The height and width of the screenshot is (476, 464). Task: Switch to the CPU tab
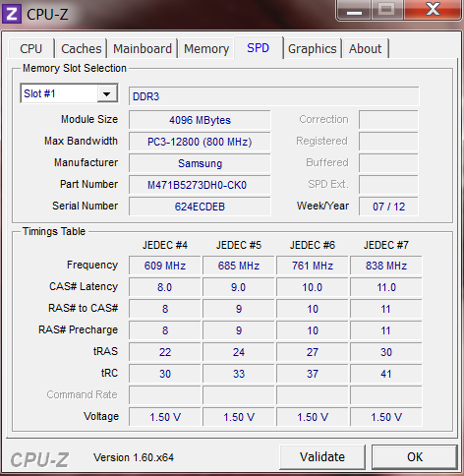31,49
